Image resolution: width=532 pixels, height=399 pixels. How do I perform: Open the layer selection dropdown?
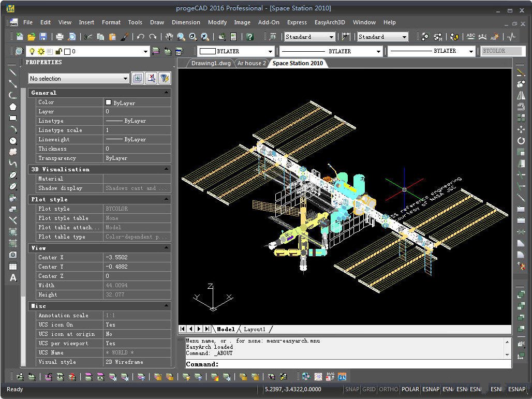click(x=146, y=51)
